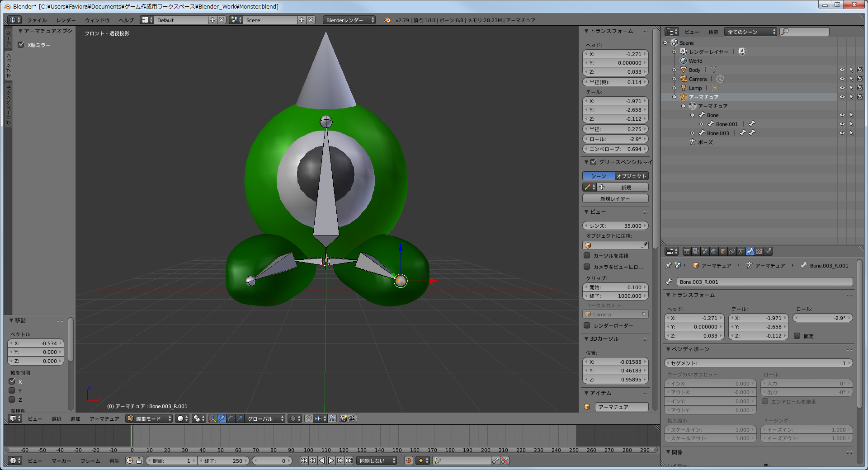Viewport: 868px width, 470px height.
Task: Enable lock camera to view checkbox
Action: (587, 267)
